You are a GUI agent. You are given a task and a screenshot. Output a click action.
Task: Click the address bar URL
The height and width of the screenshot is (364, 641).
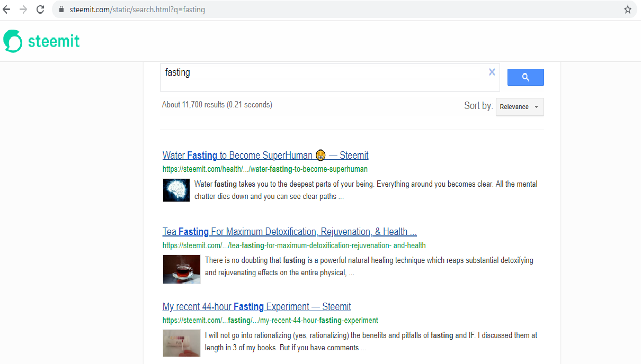(x=138, y=10)
